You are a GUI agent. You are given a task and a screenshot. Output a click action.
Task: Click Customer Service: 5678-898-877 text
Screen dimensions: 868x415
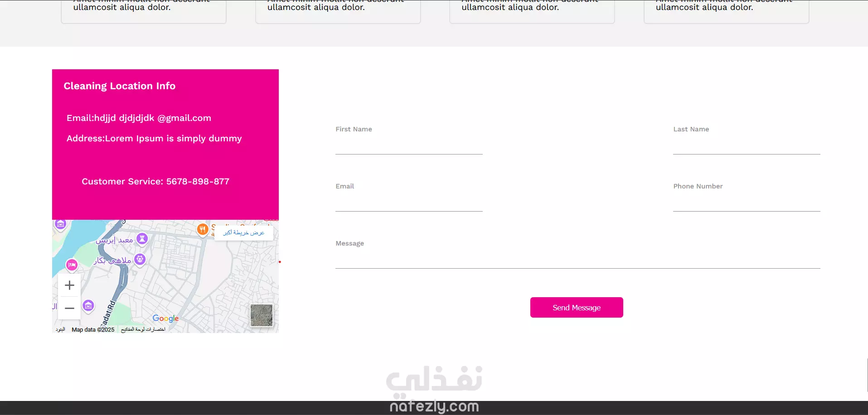[x=155, y=182]
